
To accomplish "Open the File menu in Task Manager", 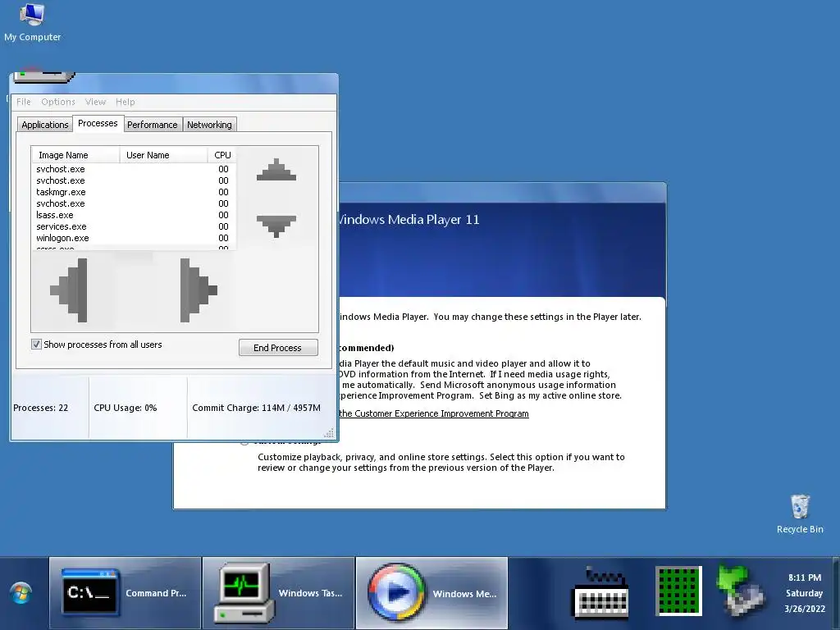I will [x=24, y=102].
